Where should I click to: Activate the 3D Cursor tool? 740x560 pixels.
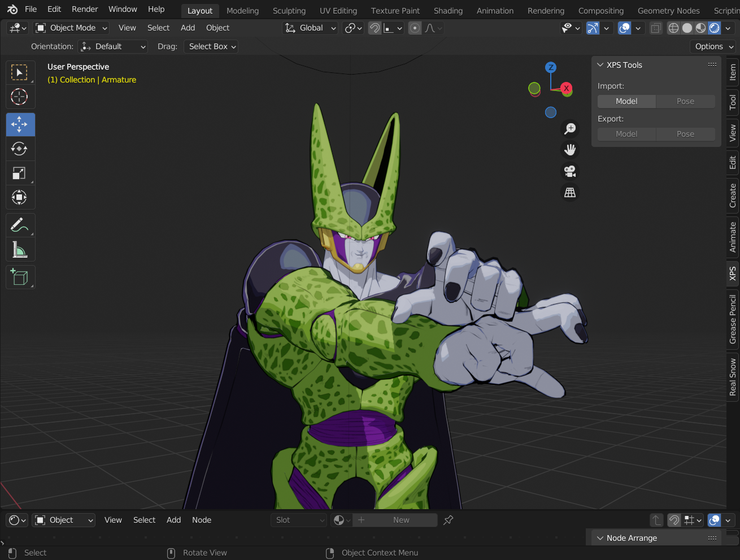[x=20, y=97]
